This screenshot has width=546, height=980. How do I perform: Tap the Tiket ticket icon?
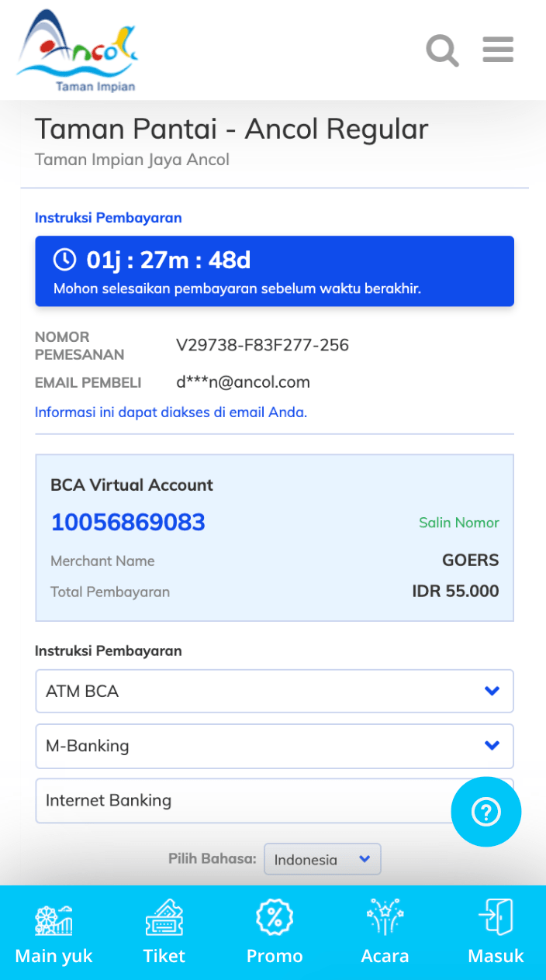coord(164,920)
